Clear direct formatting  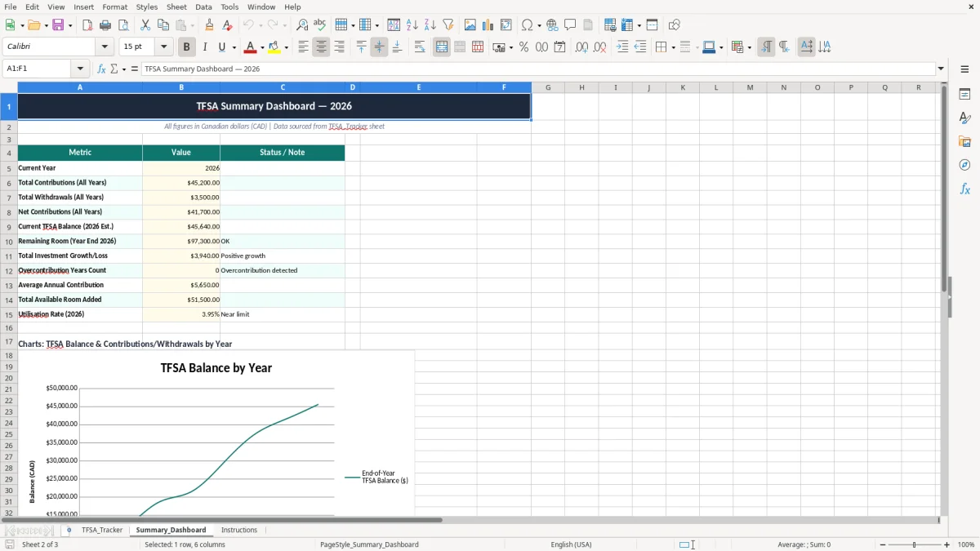point(227,25)
